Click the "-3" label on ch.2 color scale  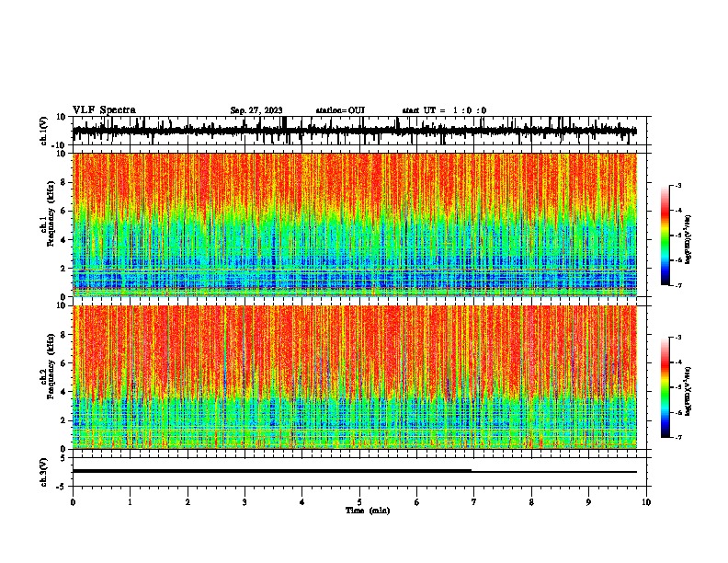(677, 338)
